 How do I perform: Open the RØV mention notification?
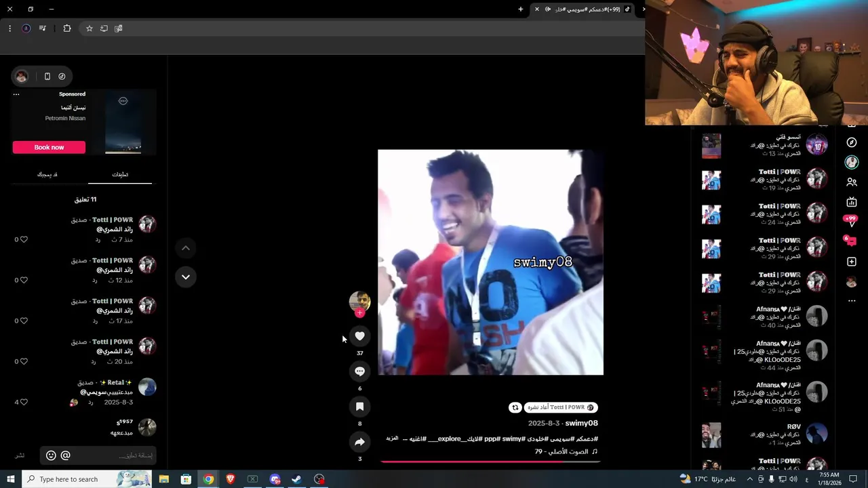click(765, 434)
